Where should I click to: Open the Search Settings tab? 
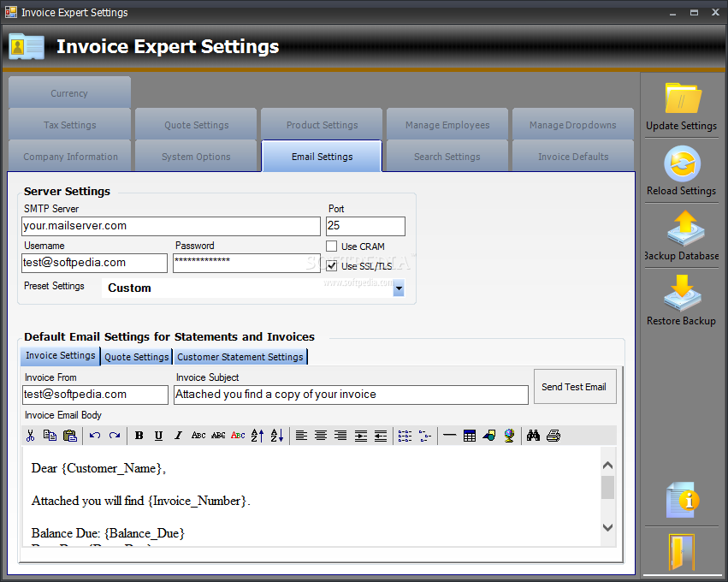447,157
